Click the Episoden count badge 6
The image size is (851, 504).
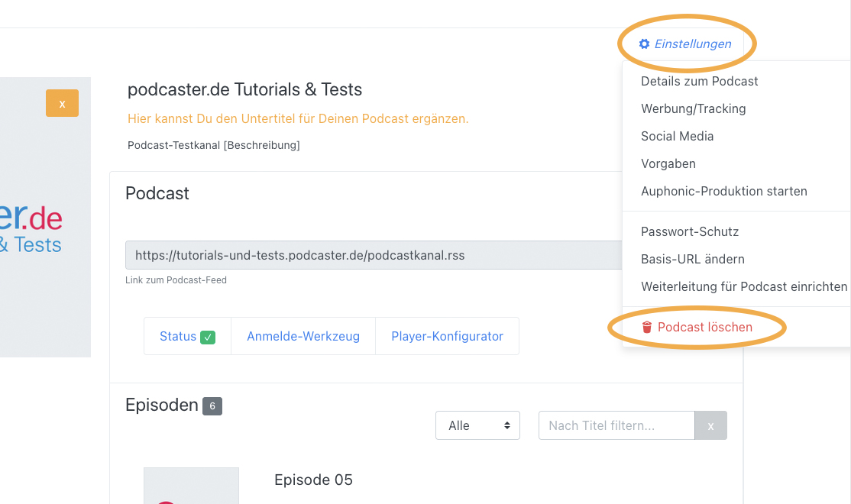tap(212, 405)
